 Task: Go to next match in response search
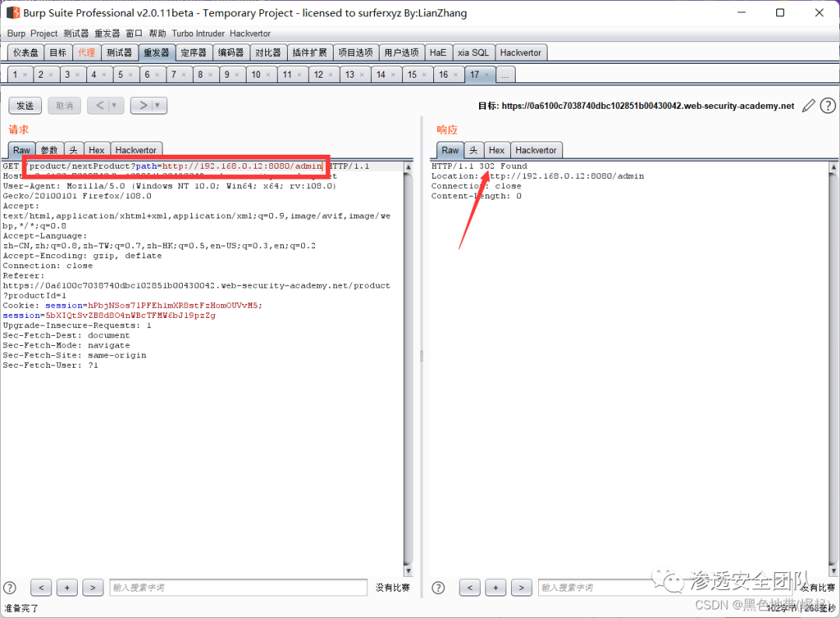[x=521, y=588]
